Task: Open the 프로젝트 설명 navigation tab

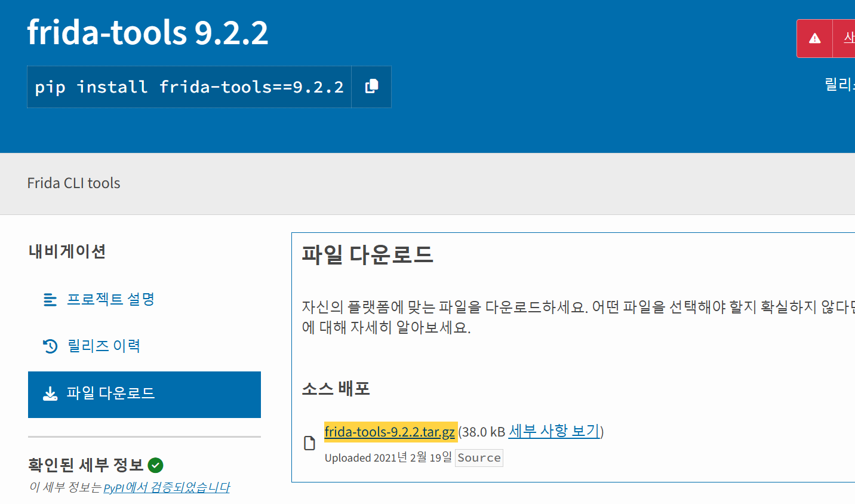Action: [144, 299]
